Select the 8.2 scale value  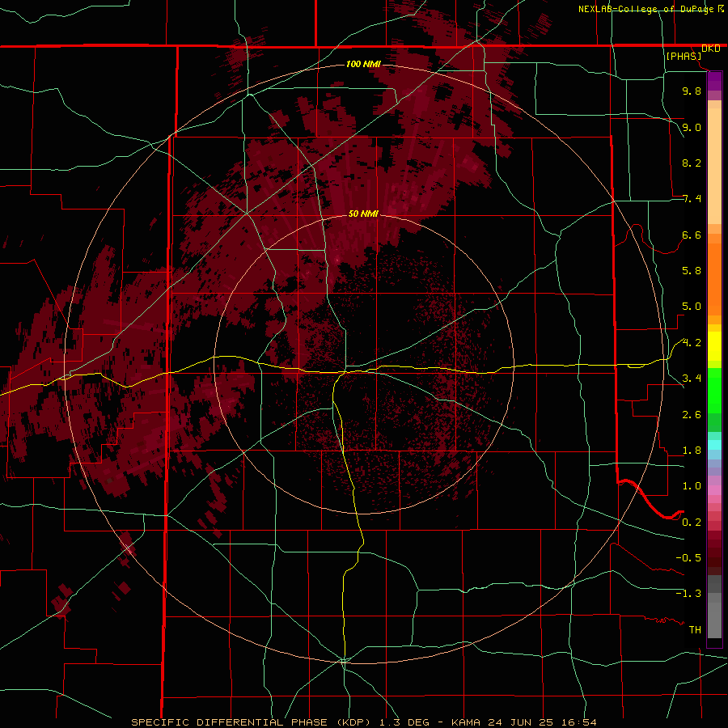click(x=692, y=163)
